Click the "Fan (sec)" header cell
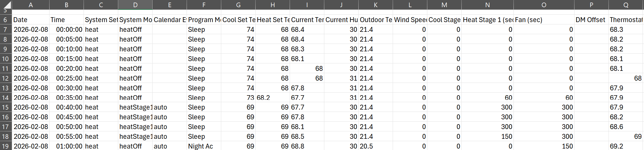The width and height of the screenshot is (644, 150). [x=544, y=20]
